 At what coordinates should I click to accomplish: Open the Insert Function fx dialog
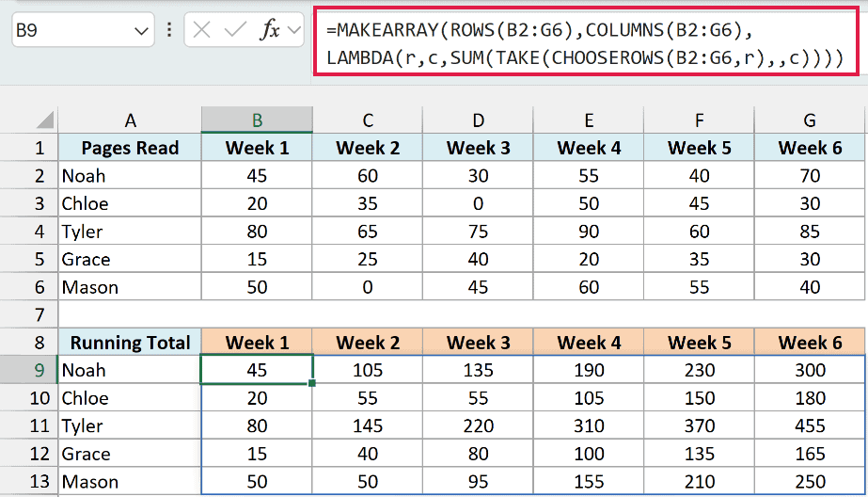[270, 29]
